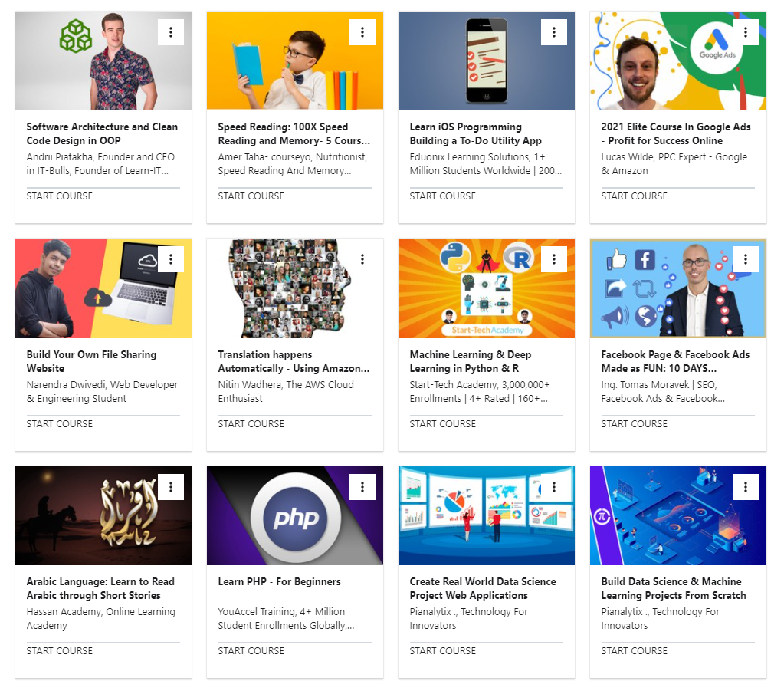Open the File Sharing Website laptop thumbnail

pos(103,288)
